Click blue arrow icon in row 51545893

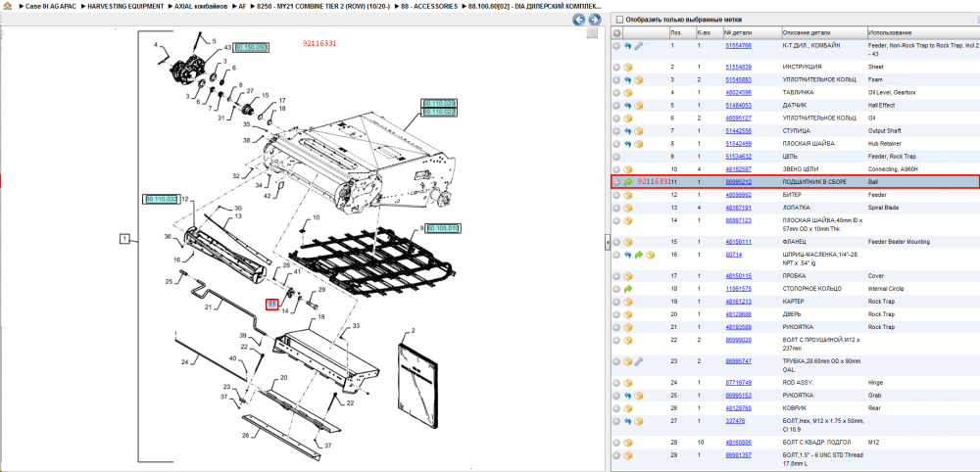tap(627, 80)
